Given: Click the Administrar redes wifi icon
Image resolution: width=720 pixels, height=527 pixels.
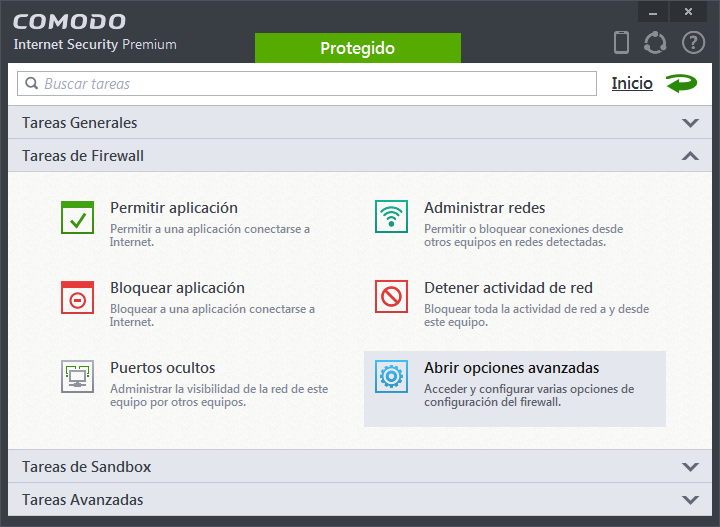Looking at the screenshot, I should pyautogui.click(x=391, y=216).
